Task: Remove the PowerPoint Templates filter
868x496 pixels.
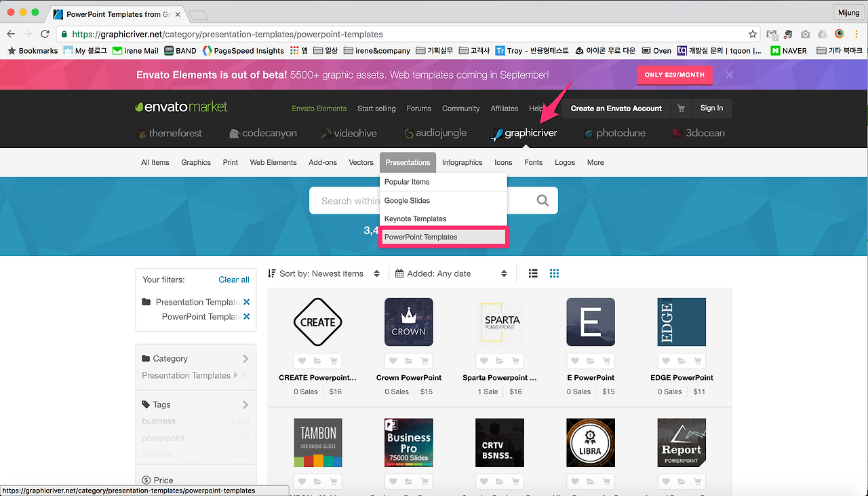Action: click(x=246, y=317)
